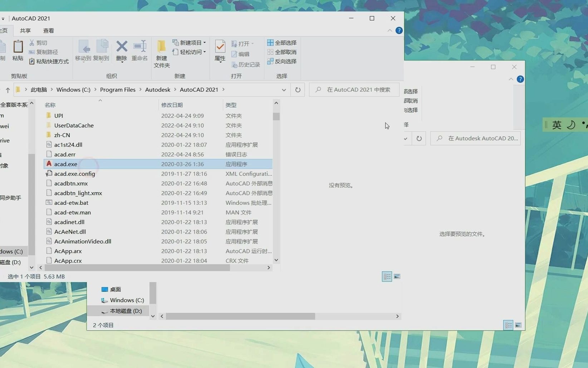Open address dropdown in rear window
Viewport: 588px width, 368px height.
[406, 138]
